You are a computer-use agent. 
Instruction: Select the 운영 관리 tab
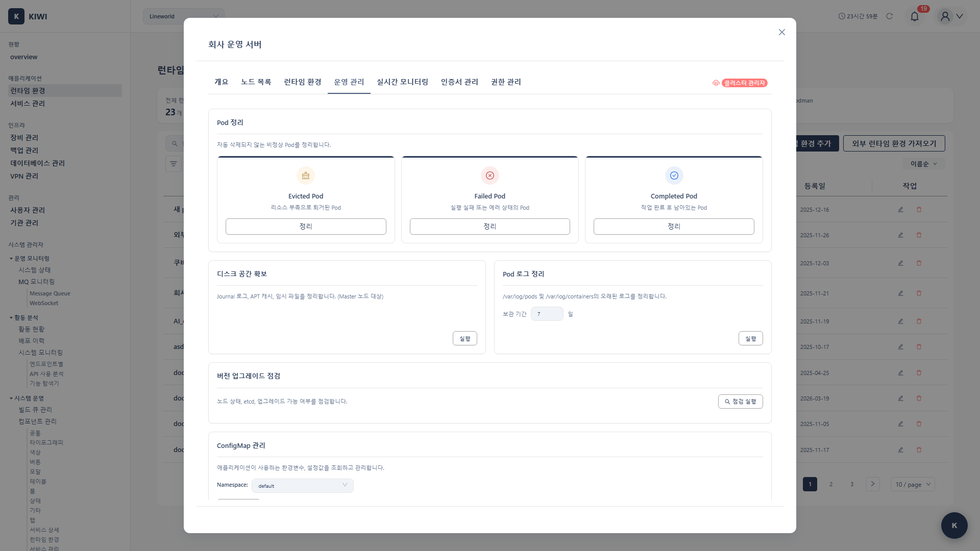click(349, 82)
